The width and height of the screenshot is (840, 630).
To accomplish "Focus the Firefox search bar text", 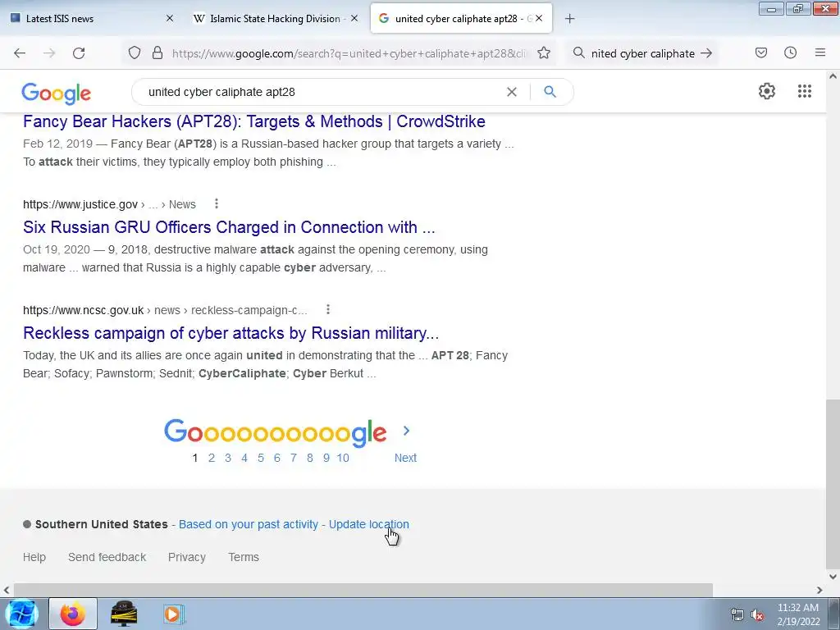I will coord(643,53).
